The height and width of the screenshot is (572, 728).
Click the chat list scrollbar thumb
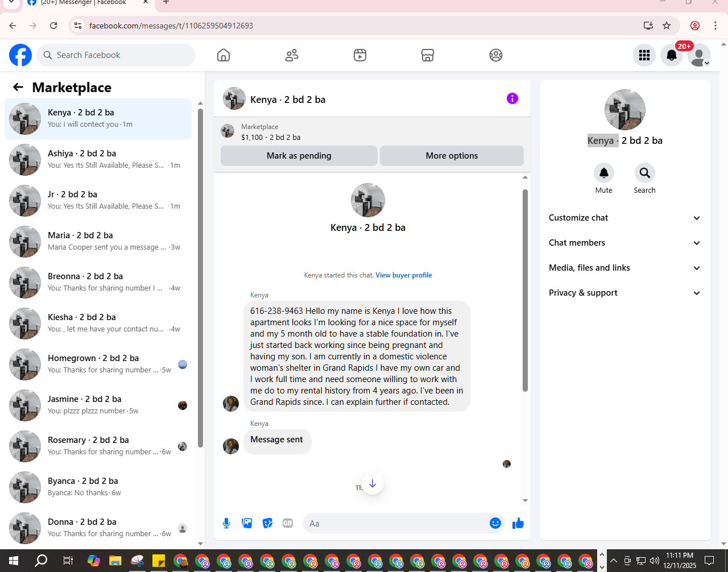(200, 277)
